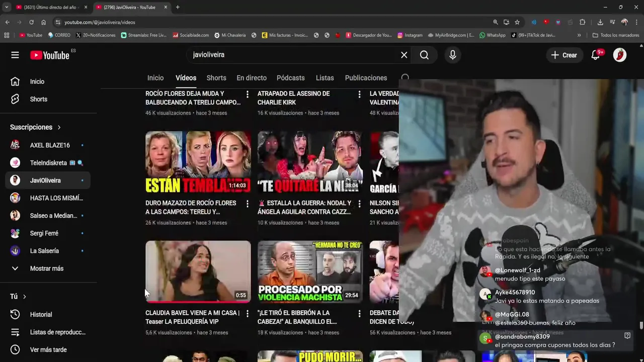Open options for CLAUDIA BAVEL video

tap(247, 314)
